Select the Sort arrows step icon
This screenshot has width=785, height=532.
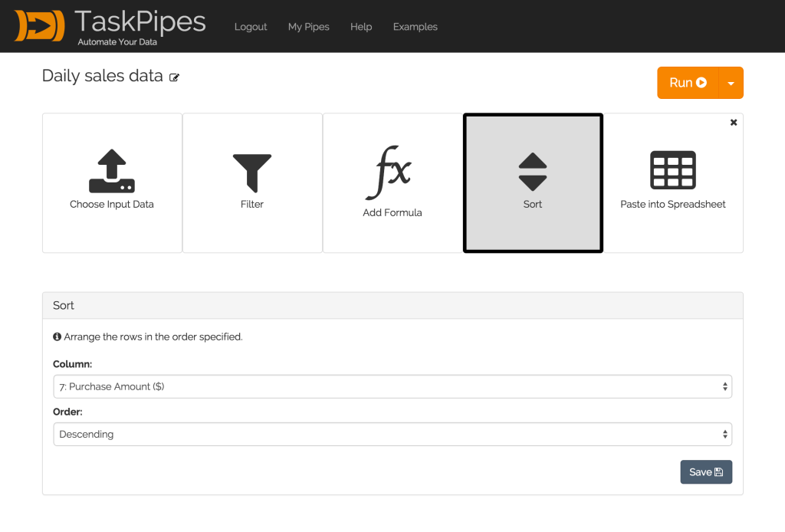(533, 172)
